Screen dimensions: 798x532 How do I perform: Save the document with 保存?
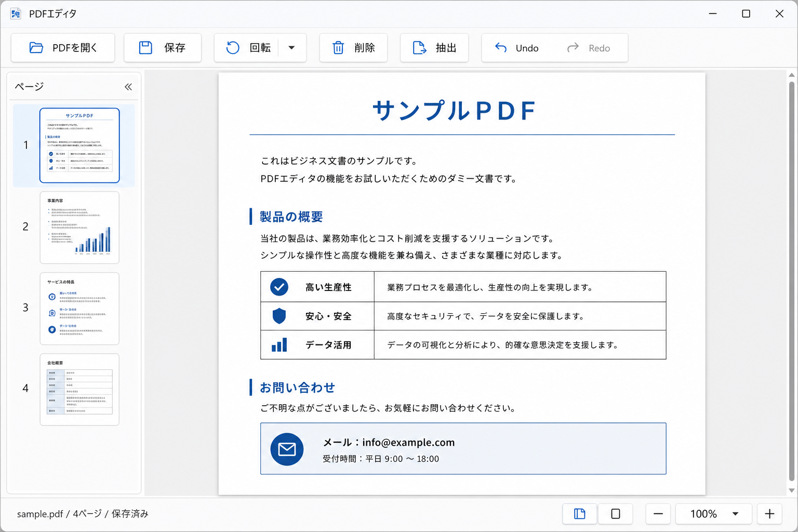click(x=163, y=48)
